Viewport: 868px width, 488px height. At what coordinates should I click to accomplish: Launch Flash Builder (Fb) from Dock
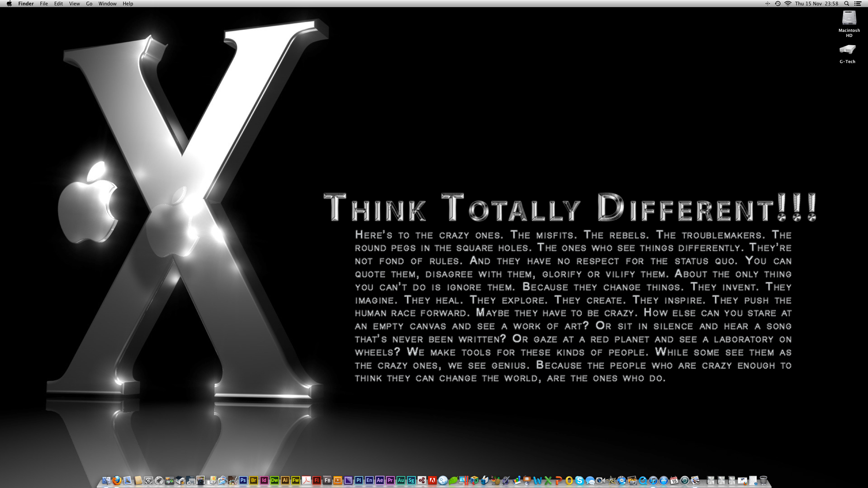327,480
